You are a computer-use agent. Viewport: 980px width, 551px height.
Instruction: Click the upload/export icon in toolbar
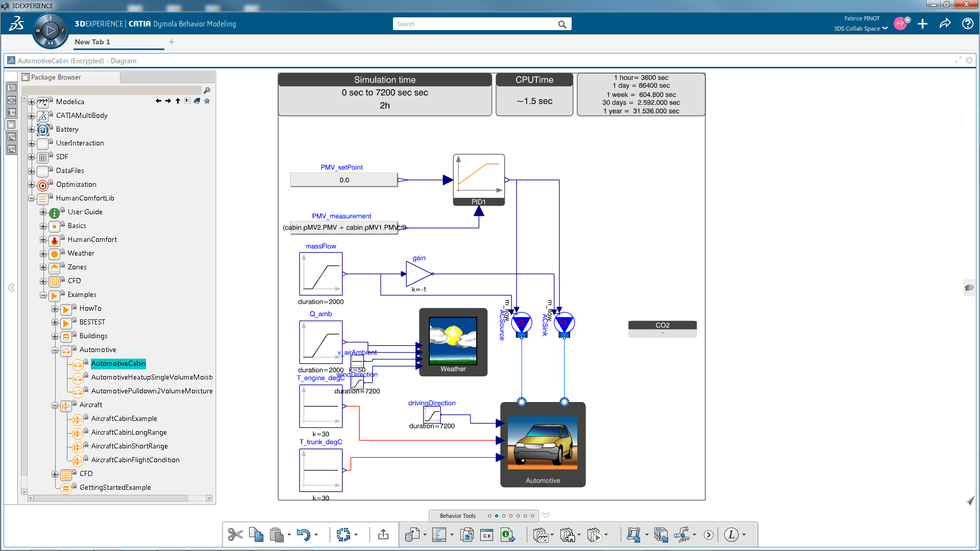coord(384,534)
